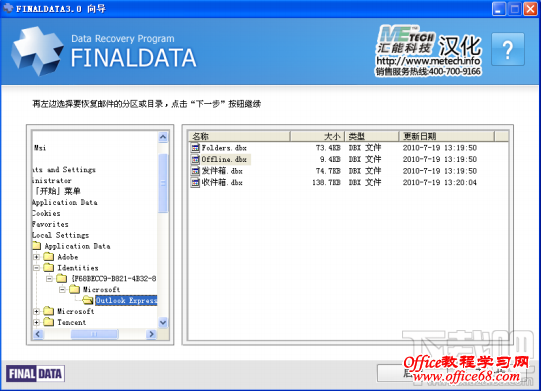This screenshot has height=391, width=542.
Task: Sort files by 名称 column header
Action: (239, 136)
